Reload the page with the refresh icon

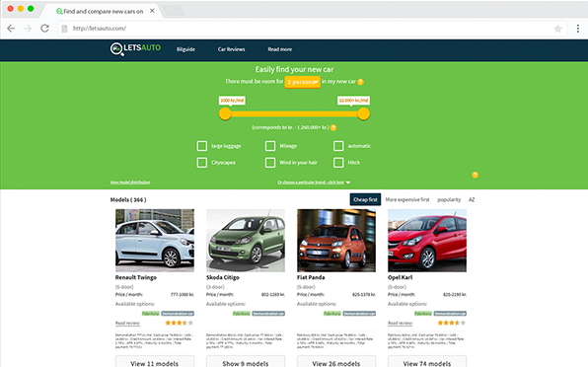45,28
